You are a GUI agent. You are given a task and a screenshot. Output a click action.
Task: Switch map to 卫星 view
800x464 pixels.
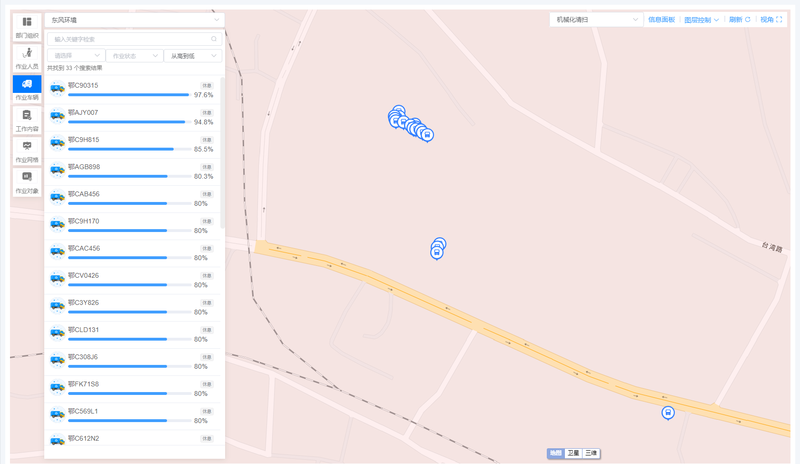click(573, 453)
